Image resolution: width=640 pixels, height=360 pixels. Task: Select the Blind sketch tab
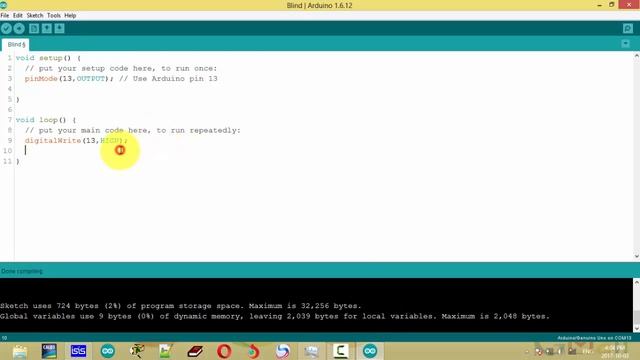click(x=16, y=44)
